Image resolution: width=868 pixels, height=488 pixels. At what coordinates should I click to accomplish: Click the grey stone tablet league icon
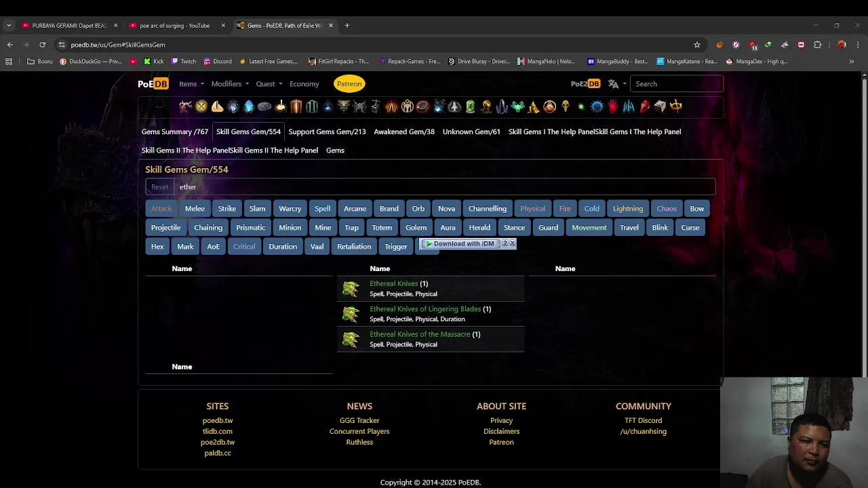264,106
